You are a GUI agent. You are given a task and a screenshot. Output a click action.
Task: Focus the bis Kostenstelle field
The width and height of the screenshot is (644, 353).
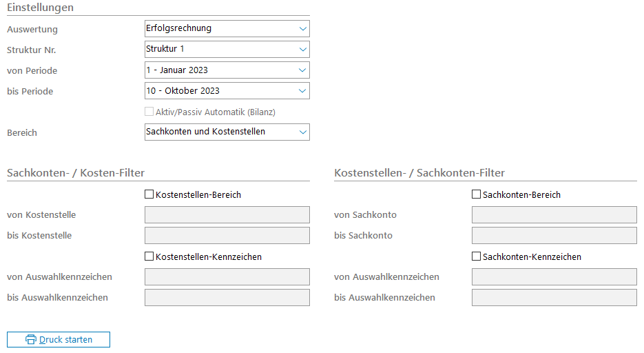227,235
